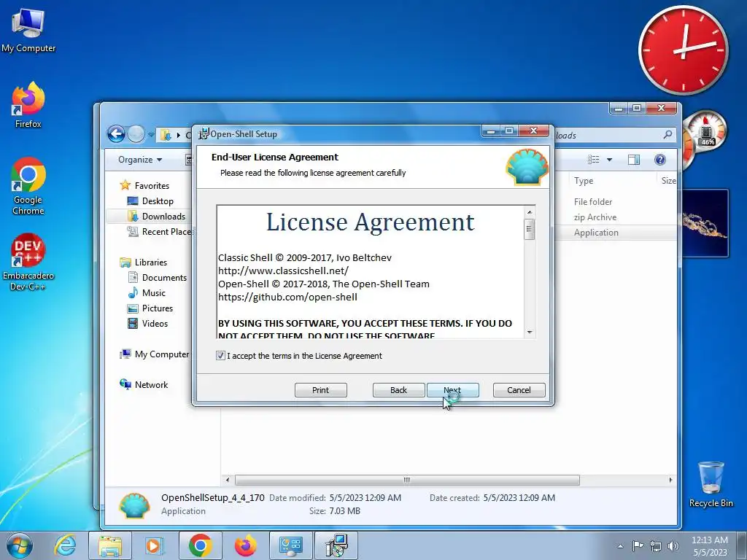Open the volume speaker tray icon
Screen dimensions: 747x560
tap(673, 546)
